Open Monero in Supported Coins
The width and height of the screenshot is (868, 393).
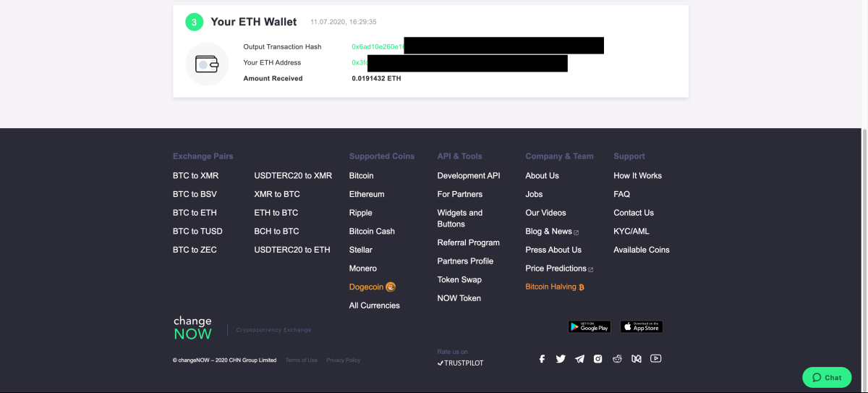pos(363,269)
